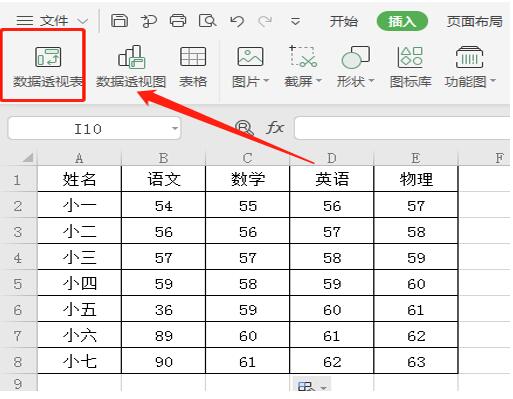Click the name box showing I10

(x=94, y=128)
